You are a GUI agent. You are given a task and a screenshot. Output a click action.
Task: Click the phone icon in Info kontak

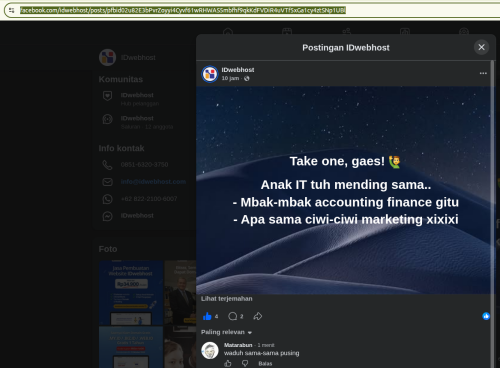click(x=107, y=165)
